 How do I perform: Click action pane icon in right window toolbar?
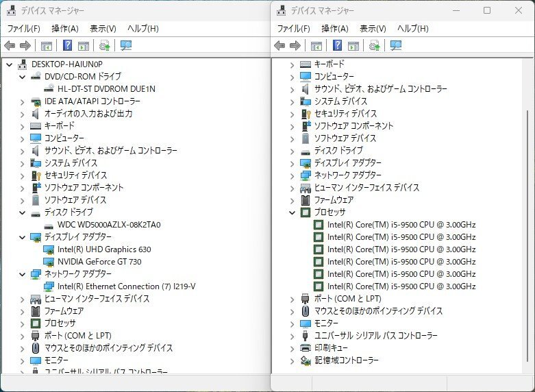coord(353,46)
